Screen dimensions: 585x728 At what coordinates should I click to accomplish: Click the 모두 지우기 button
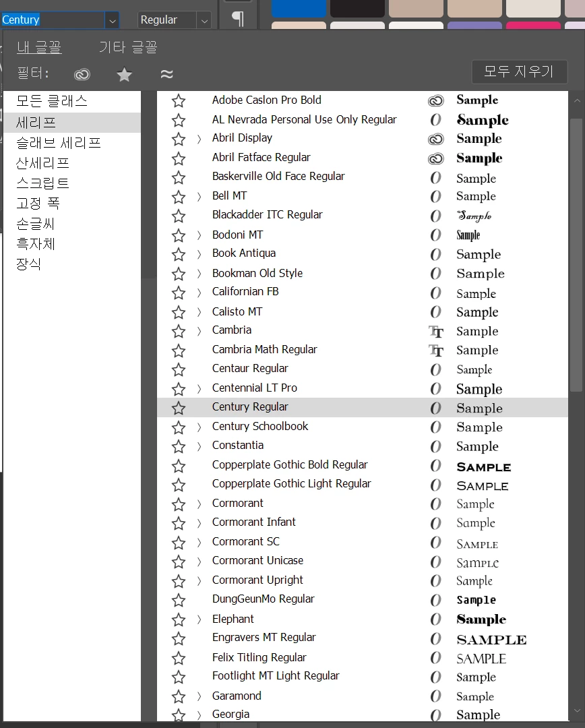tap(519, 71)
